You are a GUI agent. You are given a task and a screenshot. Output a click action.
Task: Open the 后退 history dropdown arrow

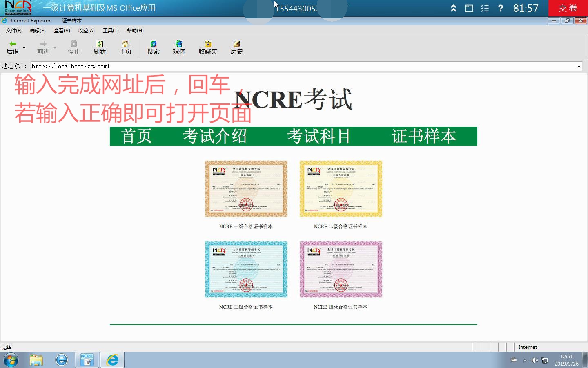pos(24,48)
